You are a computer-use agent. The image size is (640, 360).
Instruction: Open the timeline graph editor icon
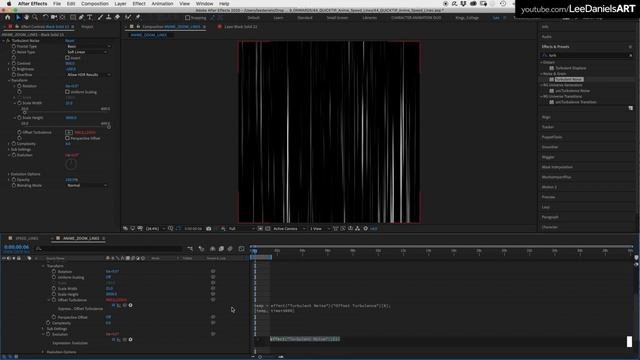241,248
